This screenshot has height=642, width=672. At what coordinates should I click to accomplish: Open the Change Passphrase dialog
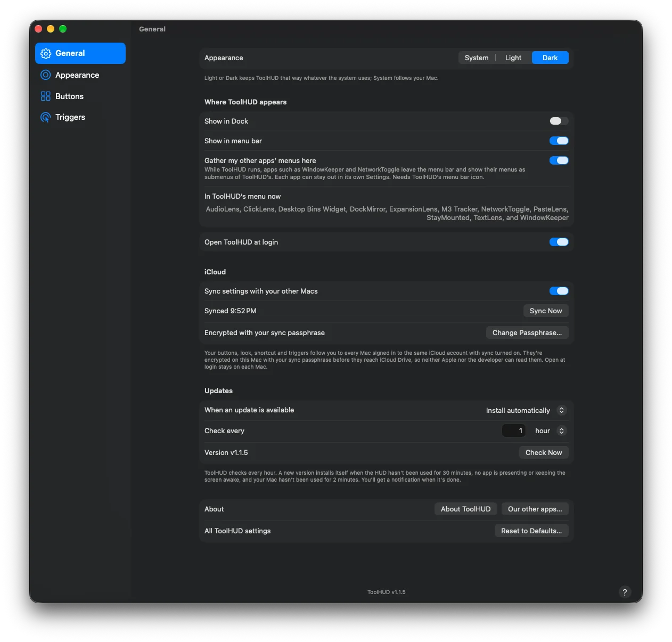527,332
